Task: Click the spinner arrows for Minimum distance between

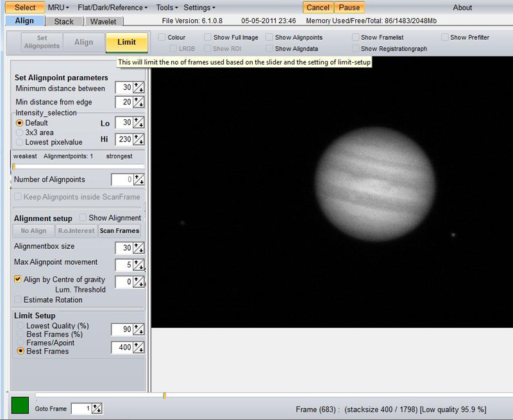Action: point(139,88)
